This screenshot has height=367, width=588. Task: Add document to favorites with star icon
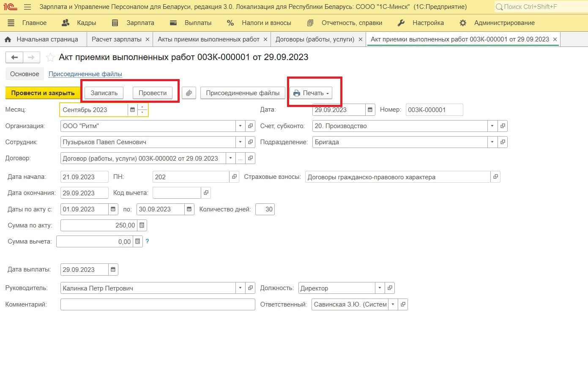tap(50, 58)
